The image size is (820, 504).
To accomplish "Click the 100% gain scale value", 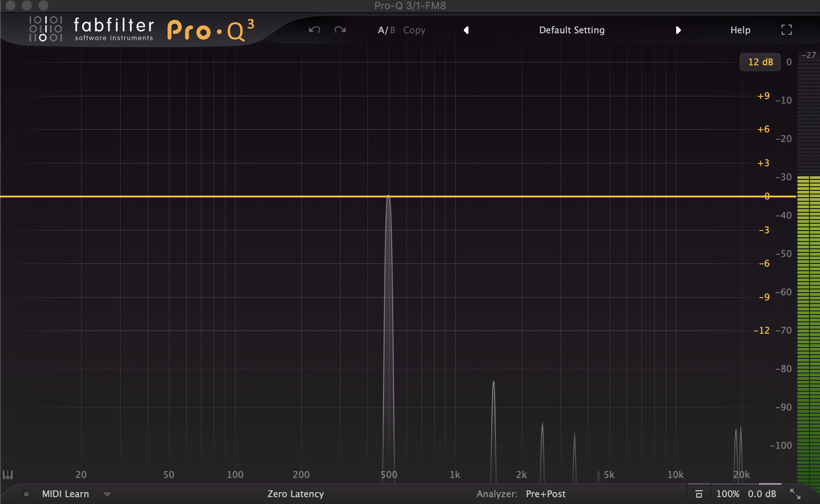I will (728, 494).
